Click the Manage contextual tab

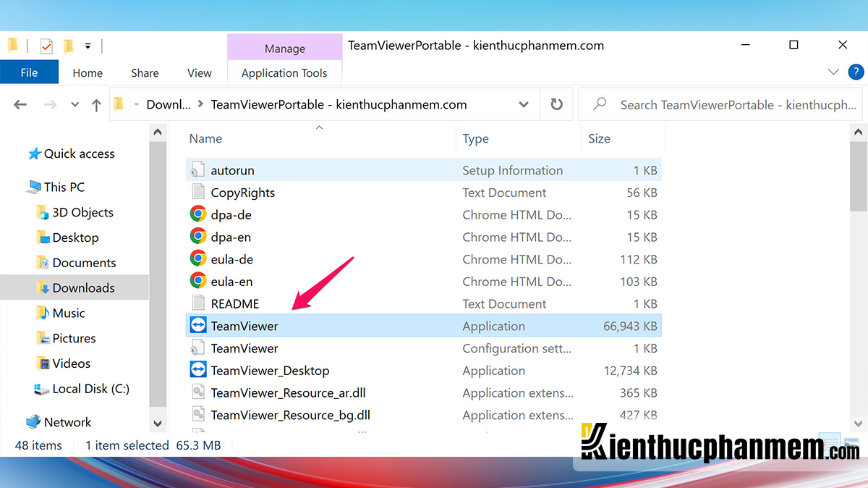point(285,49)
